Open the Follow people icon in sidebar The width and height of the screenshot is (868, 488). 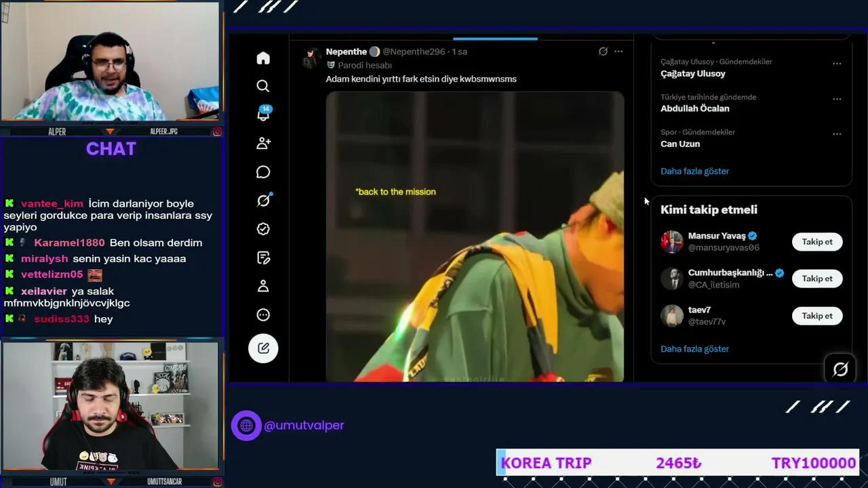coord(263,143)
